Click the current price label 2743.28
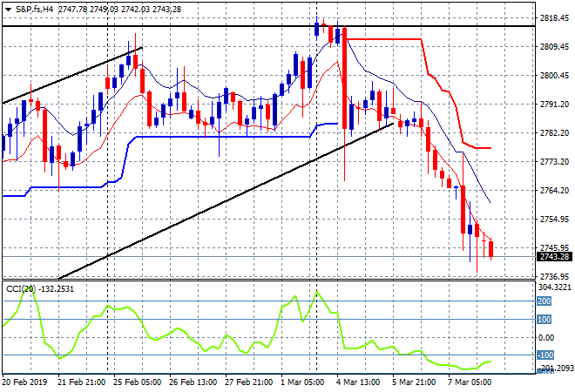The width and height of the screenshot is (575, 392). pos(554,256)
